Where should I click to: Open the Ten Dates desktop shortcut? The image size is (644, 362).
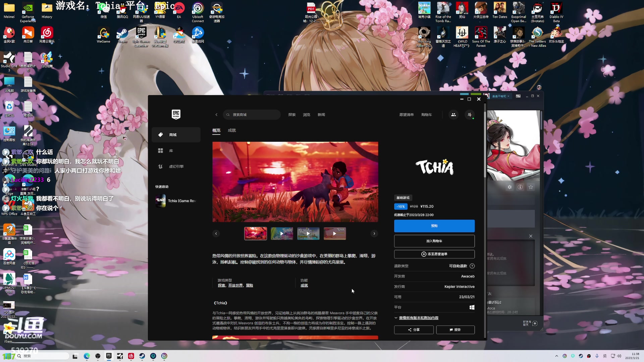click(500, 10)
